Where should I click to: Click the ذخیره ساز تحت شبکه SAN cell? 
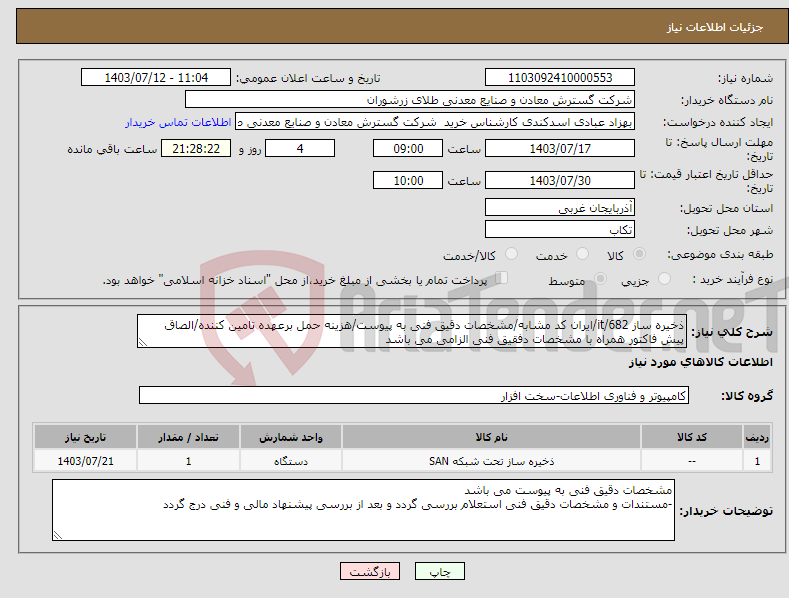click(491, 461)
